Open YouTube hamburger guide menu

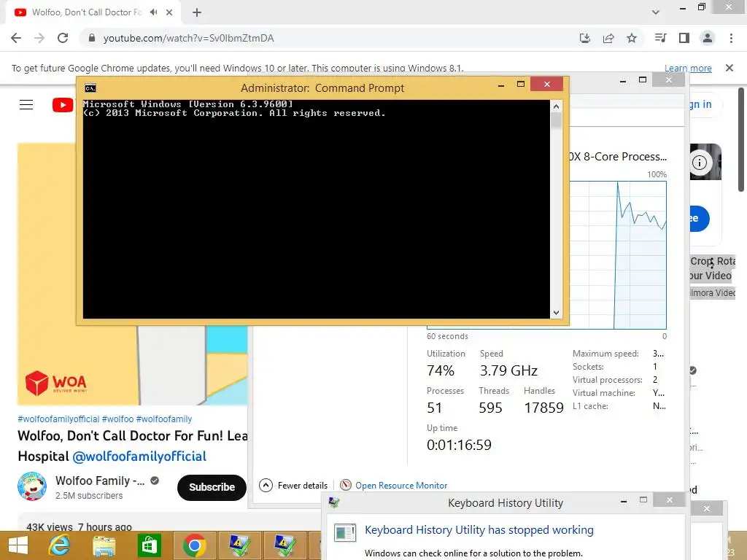(x=26, y=105)
